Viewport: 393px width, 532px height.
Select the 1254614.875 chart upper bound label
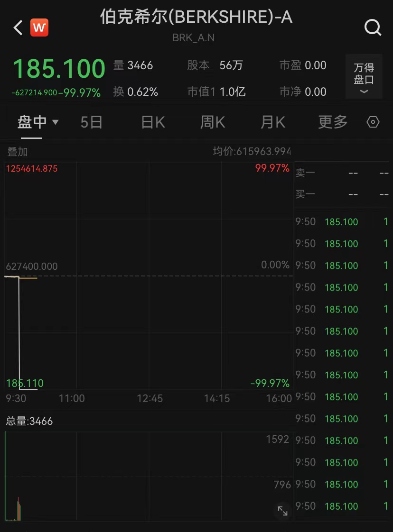(32, 169)
